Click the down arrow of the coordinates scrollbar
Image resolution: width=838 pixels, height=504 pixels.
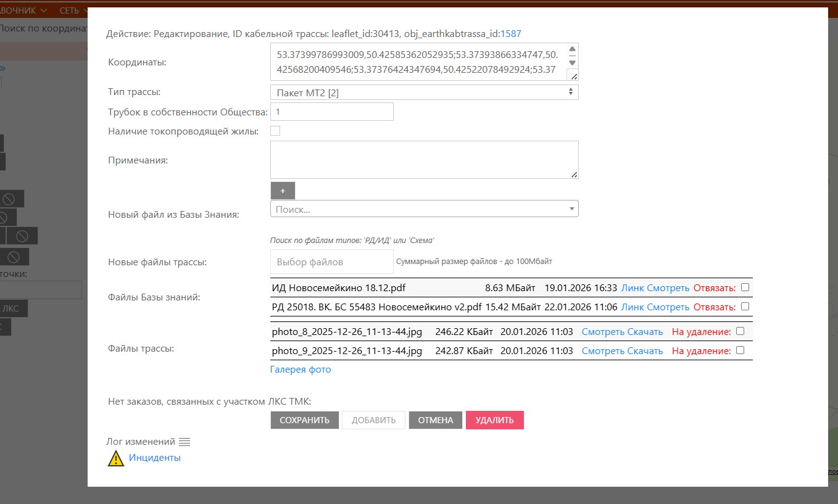(572, 62)
